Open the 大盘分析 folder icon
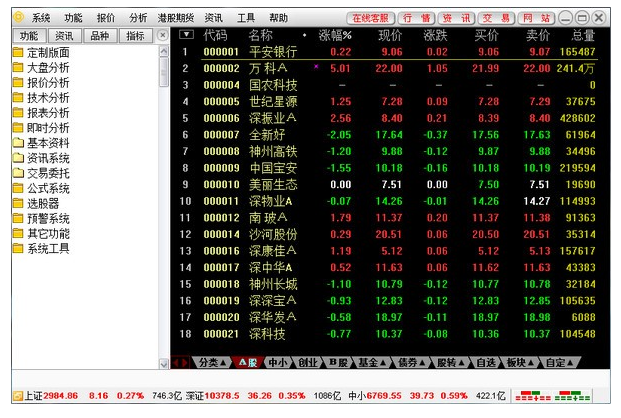This screenshot has width=621, height=418. click(18, 67)
